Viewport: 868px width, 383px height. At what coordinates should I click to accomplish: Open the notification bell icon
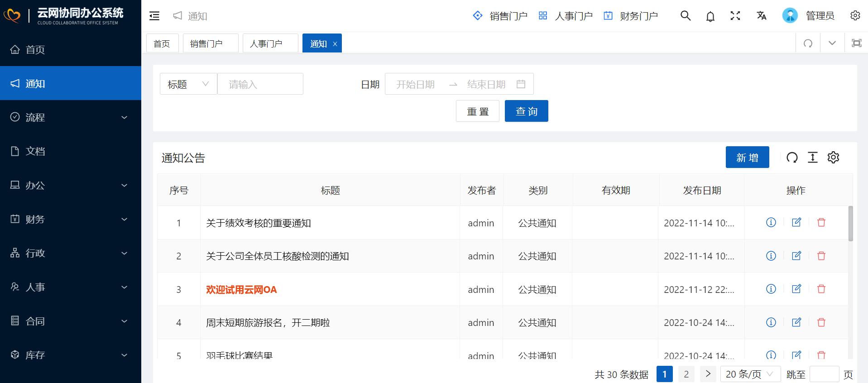(710, 16)
